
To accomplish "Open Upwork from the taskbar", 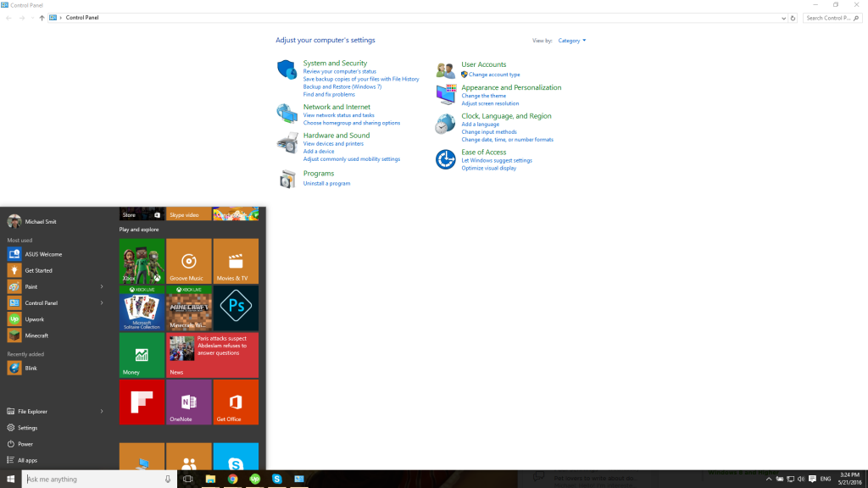I will 254,480.
